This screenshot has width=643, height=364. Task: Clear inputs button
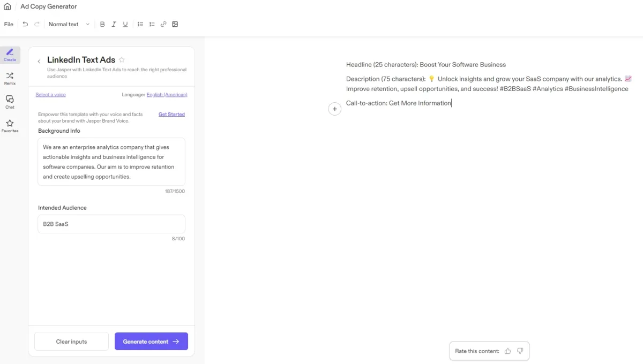click(x=71, y=342)
